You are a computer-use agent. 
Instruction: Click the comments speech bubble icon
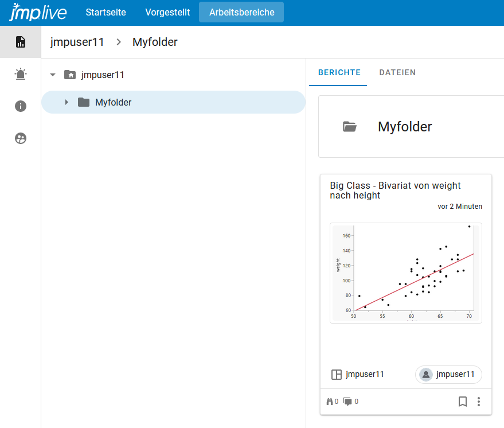click(347, 402)
